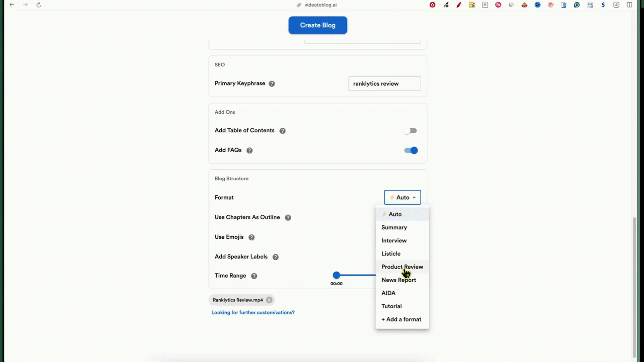This screenshot has width=644, height=362.
Task: Go back using the browser back arrow
Action: 12,5
